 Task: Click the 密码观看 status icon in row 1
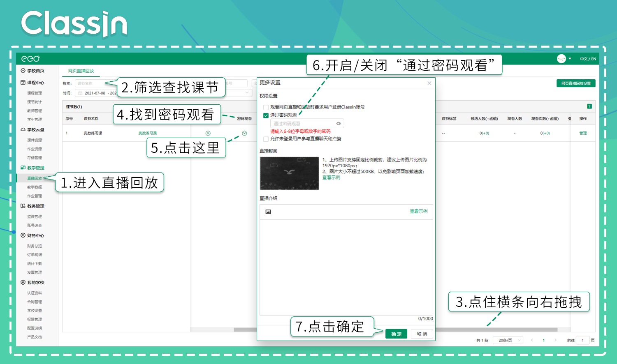pos(244,133)
